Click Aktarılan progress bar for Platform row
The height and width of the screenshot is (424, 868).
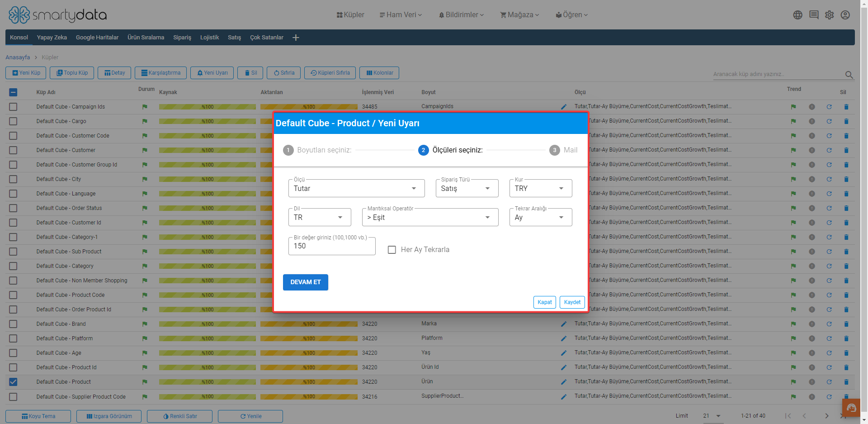coord(309,338)
